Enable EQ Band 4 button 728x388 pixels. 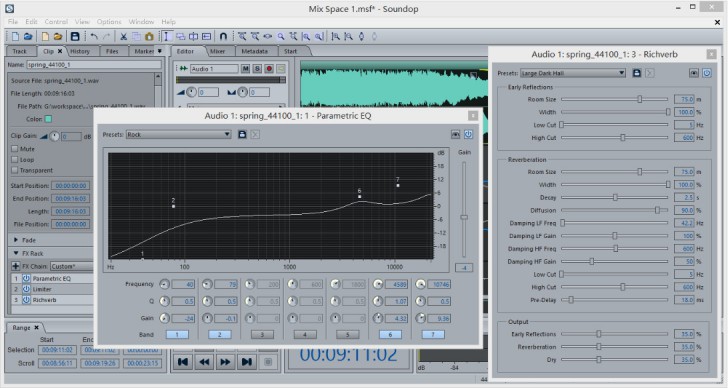pyautogui.click(x=305, y=334)
